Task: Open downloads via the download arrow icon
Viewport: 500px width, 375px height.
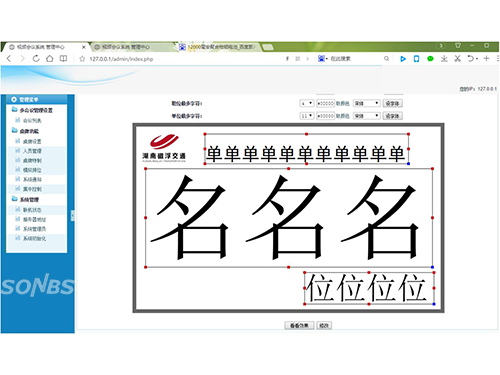Action: click(x=444, y=59)
